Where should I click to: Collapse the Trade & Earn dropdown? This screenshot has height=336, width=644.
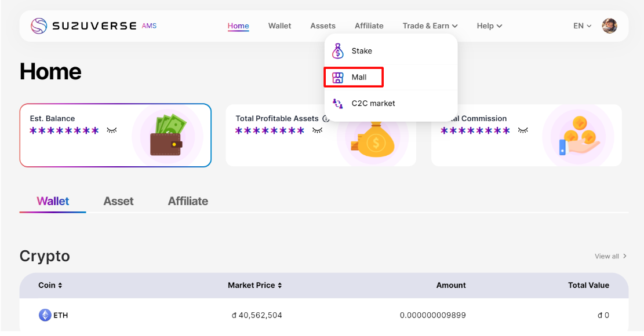(x=430, y=26)
